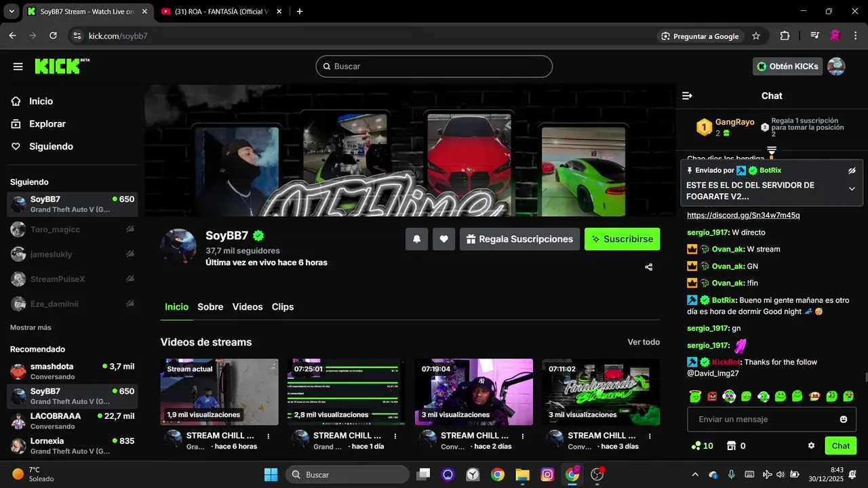Open the 07:19:04 stream video thumbnail

[474, 392]
